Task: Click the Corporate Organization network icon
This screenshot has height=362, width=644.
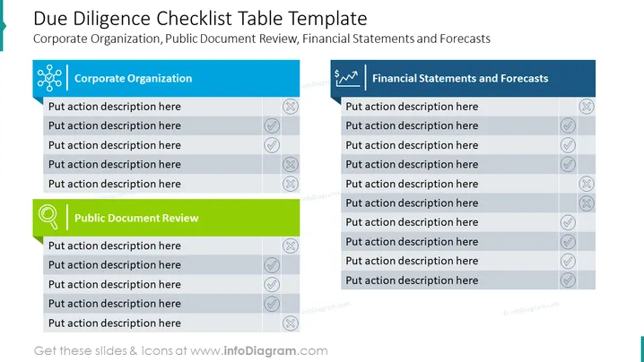Action: tap(49, 78)
